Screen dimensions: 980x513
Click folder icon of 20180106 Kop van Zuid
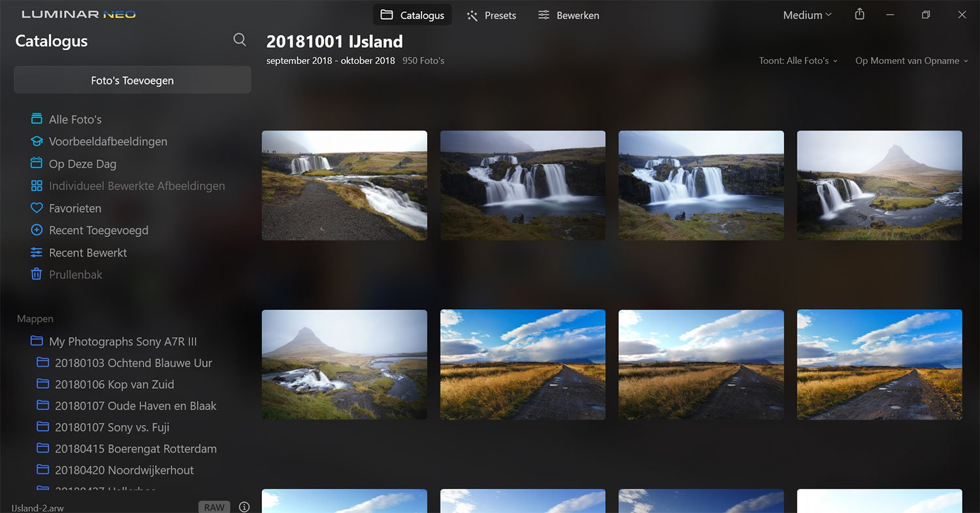(43, 384)
